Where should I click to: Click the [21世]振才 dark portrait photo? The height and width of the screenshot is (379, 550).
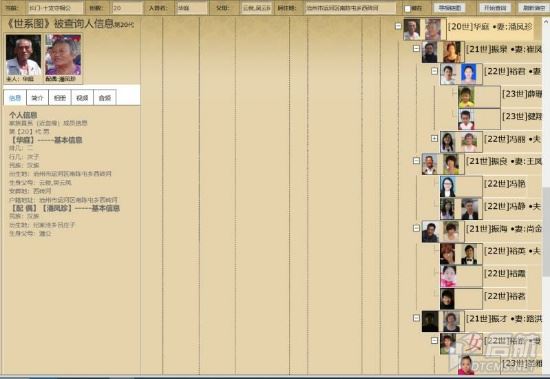point(430,321)
